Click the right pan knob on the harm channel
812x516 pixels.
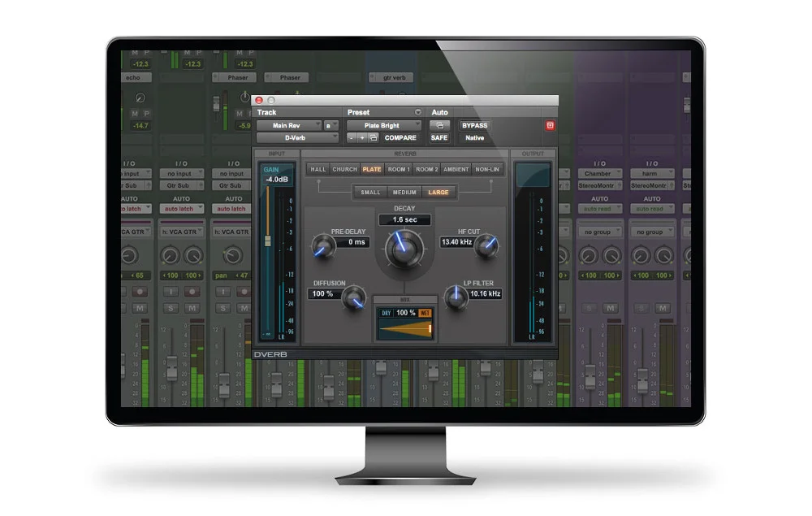pos(664,255)
